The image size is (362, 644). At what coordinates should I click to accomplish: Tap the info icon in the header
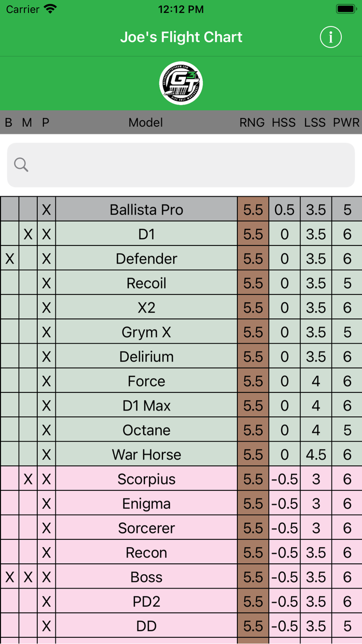(x=330, y=37)
